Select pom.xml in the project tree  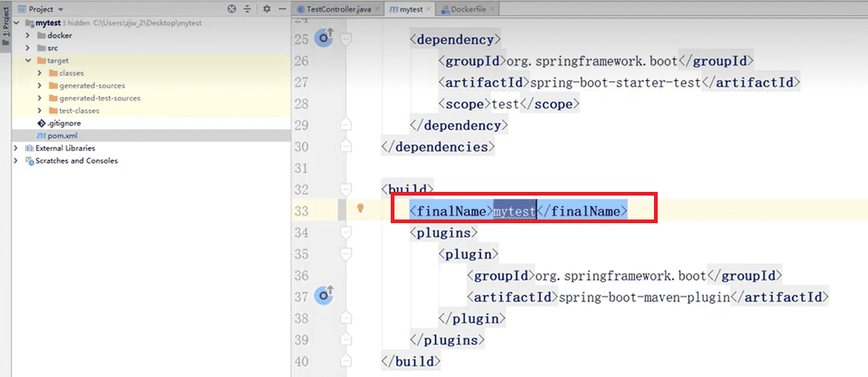tap(62, 135)
